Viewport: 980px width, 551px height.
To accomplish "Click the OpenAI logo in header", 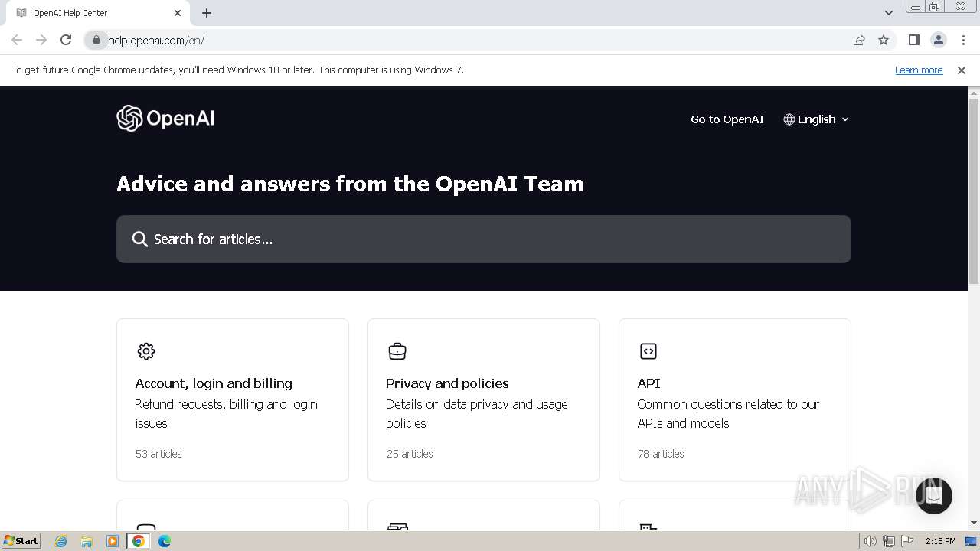I will (165, 119).
